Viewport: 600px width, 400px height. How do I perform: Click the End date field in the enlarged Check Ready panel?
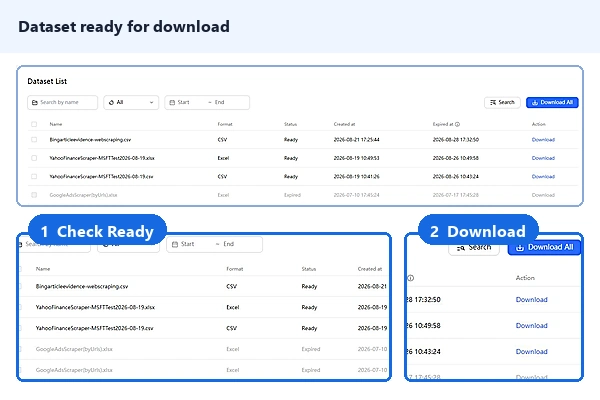point(228,244)
